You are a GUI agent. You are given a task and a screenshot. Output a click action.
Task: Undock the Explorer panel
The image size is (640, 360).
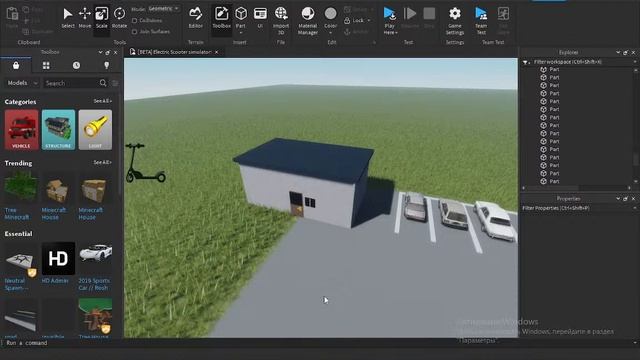point(625,53)
